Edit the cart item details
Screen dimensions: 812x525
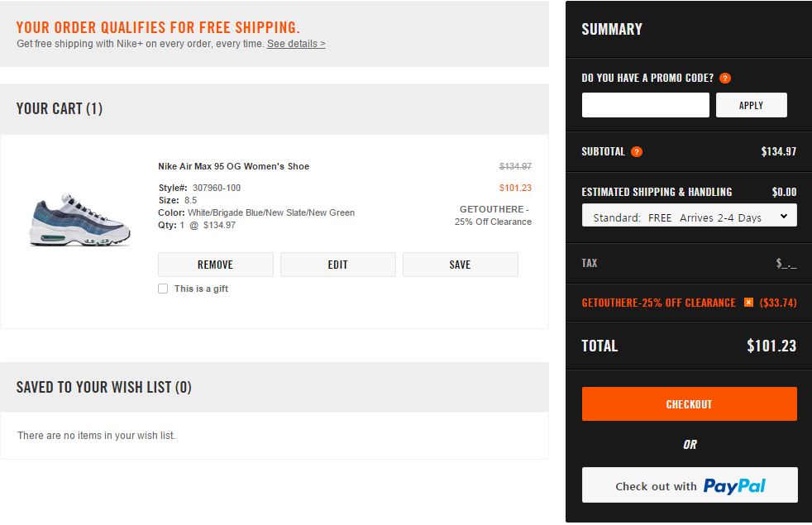tap(337, 265)
